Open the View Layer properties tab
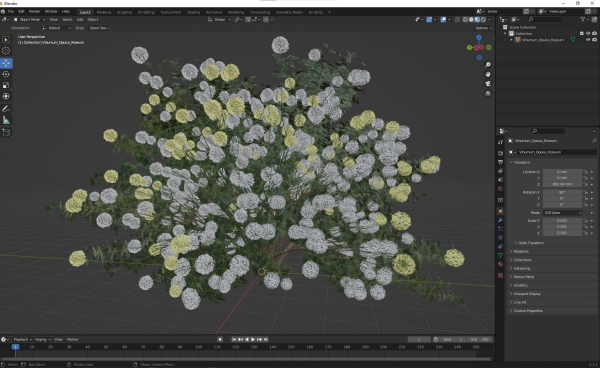600x368 pixels. 500,171
